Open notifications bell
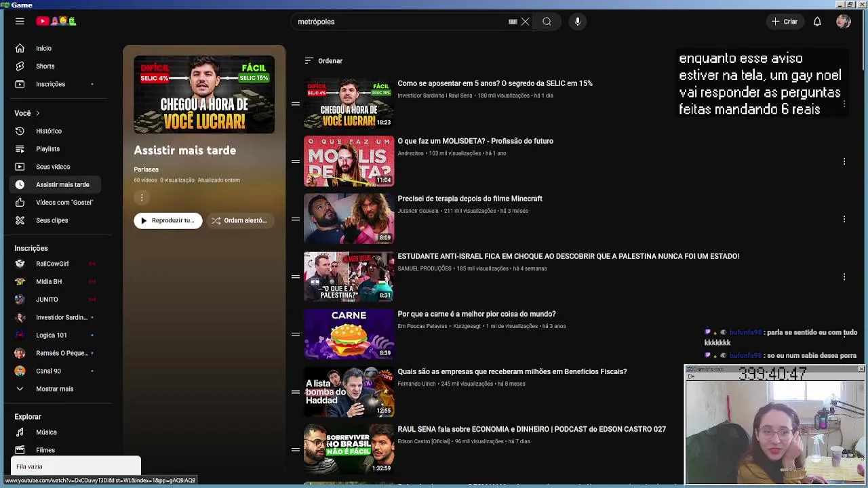Image resolution: width=868 pixels, height=488 pixels. coord(817,22)
